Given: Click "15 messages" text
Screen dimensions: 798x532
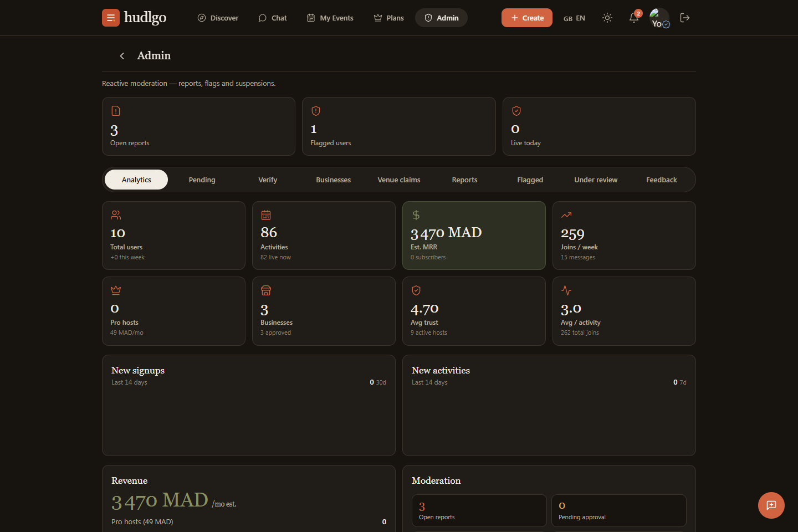Looking at the screenshot, I should point(578,257).
